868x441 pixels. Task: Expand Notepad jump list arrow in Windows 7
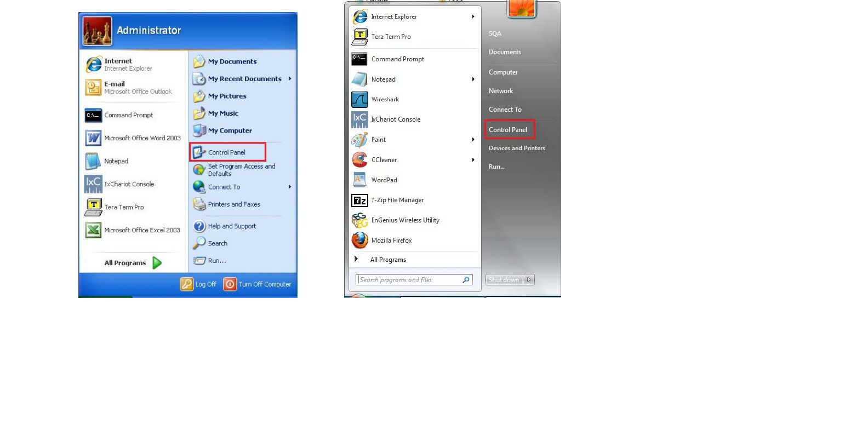pos(473,79)
